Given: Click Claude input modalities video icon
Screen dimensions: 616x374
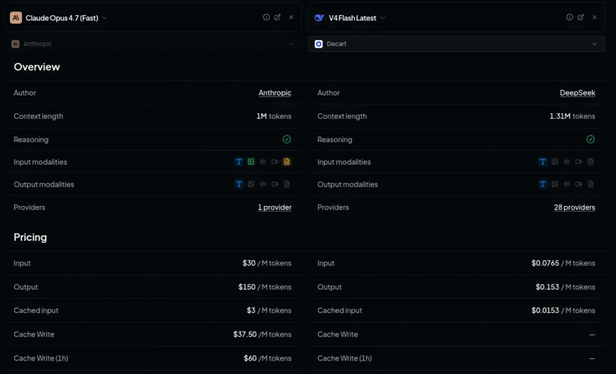Looking at the screenshot, I should tap(275, 162).
